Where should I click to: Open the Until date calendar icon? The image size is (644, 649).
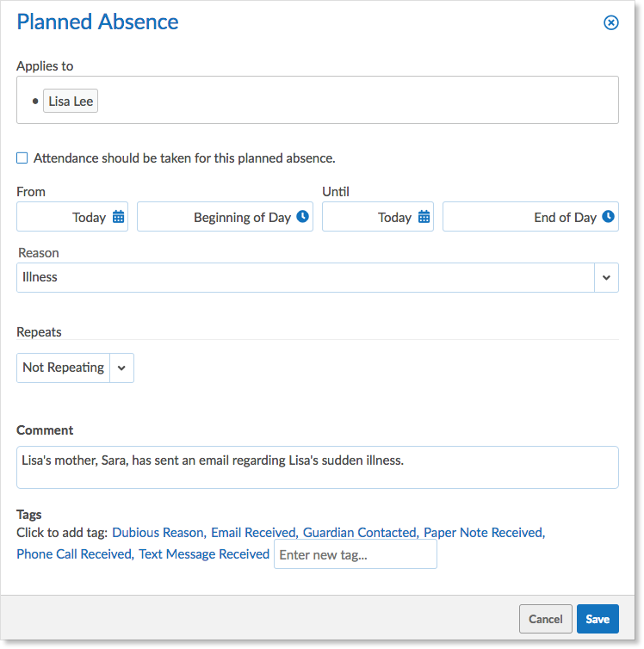coord(424,216)
